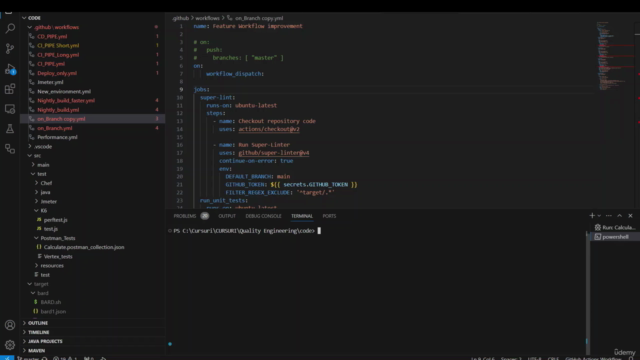Switch to the DEBUG CONSOLE tab
The image size is (640, 360).
pyautogui.click(x=263, y=216)
